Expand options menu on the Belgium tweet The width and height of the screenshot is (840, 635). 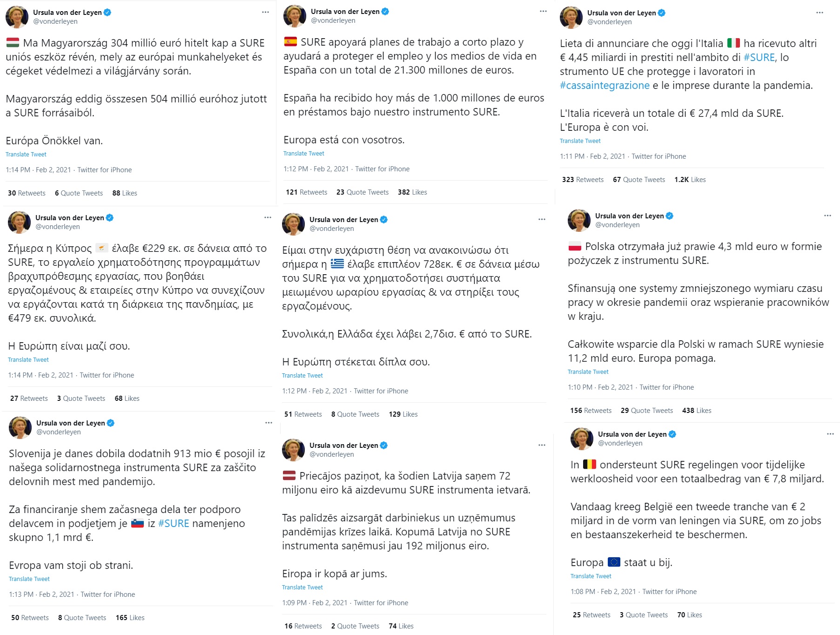coord(830,434)
